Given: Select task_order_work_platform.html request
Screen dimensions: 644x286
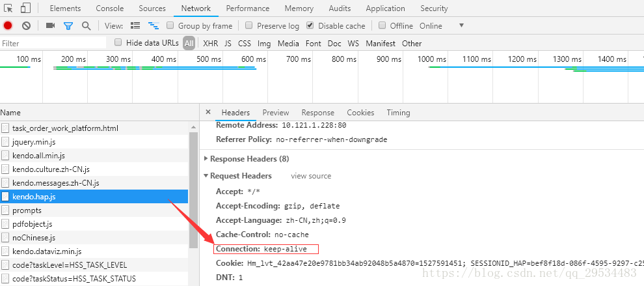Looking at the screenshot, I should 94,128.
